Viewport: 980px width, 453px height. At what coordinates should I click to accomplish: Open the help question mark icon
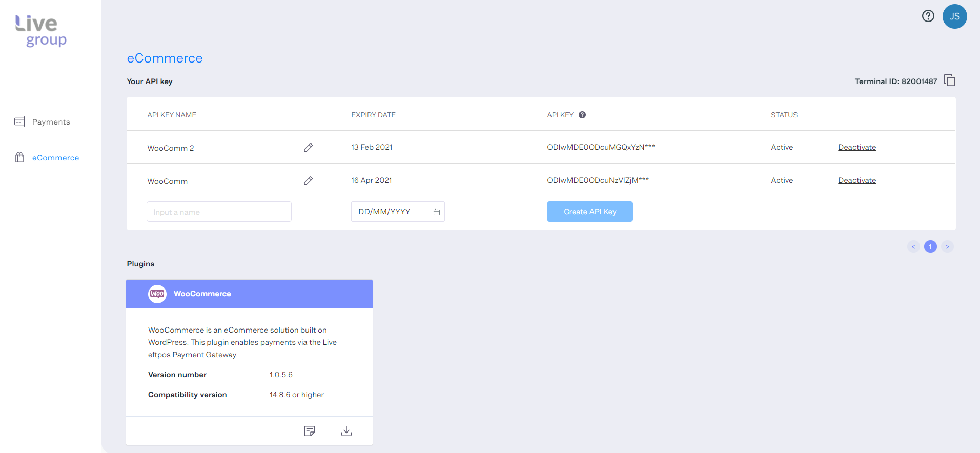pos(928,16)
